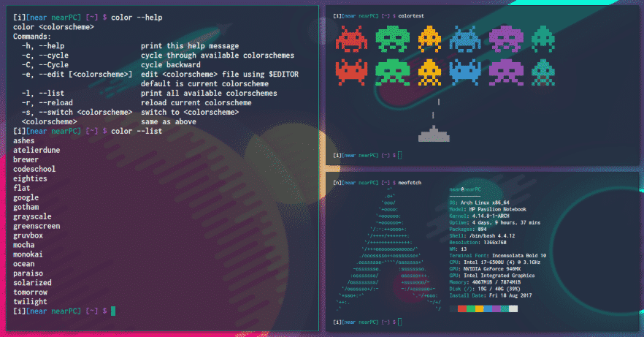Viewport: 644px width, 337px height.
Task: Click 'codeschool' in the colorscheme list
Action: [x=34, y=169]
